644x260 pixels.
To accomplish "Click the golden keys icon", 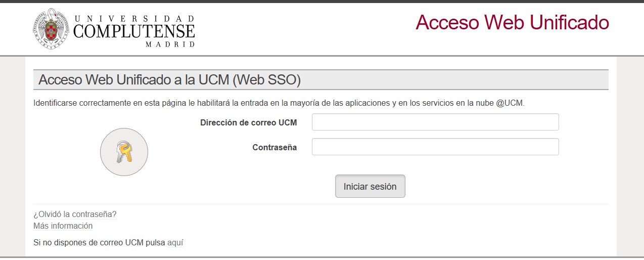I will pos(124,152).
